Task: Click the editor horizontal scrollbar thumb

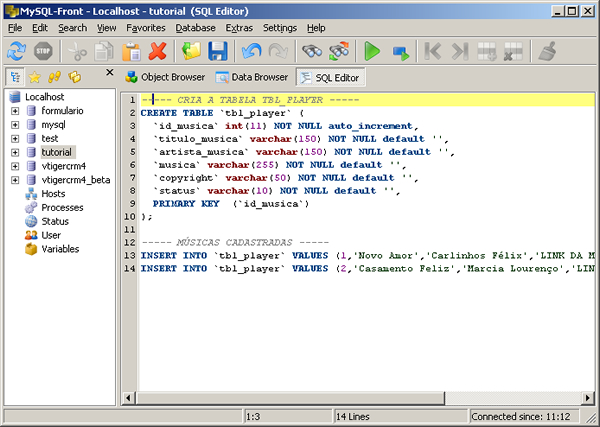Action: tap(290, 398)
